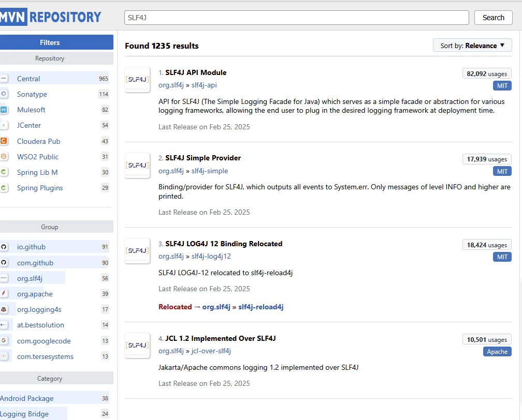
Task: Open the jcl-over-slf4j artifact link
Action: click(211, 351)
